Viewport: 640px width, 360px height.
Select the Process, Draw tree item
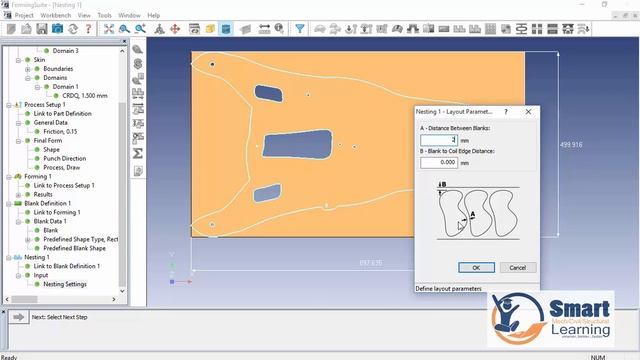[62, 167]
